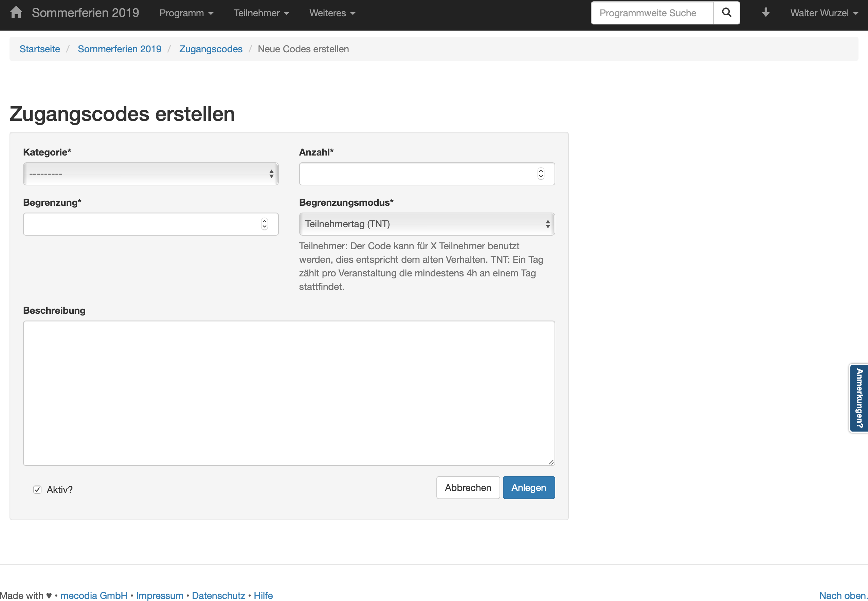Open the Kategorie dropdown
This screenshot has width=868, height=601.
[x=151, y=174]
